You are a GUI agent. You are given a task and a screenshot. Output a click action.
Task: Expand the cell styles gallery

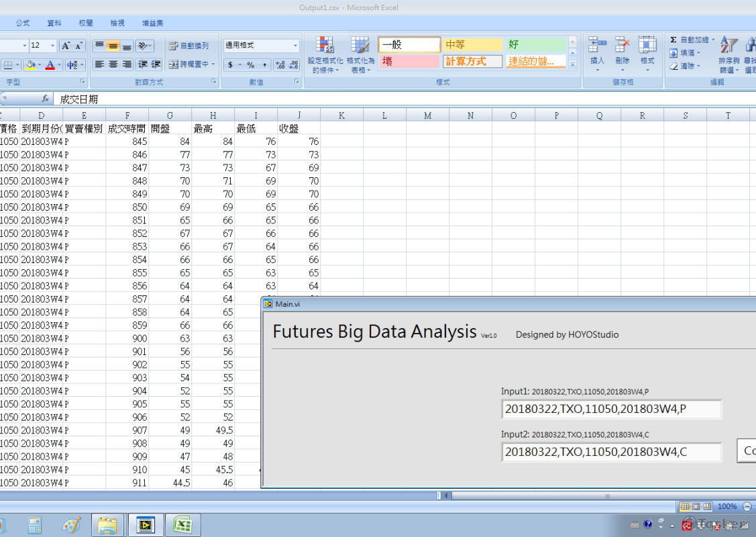tap(572, 65)
